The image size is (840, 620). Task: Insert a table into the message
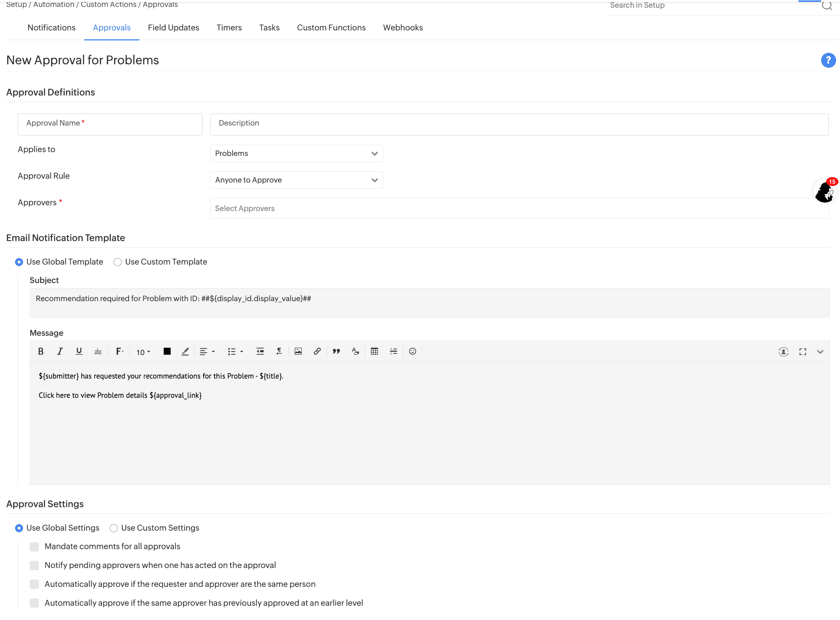pos(374,351)
